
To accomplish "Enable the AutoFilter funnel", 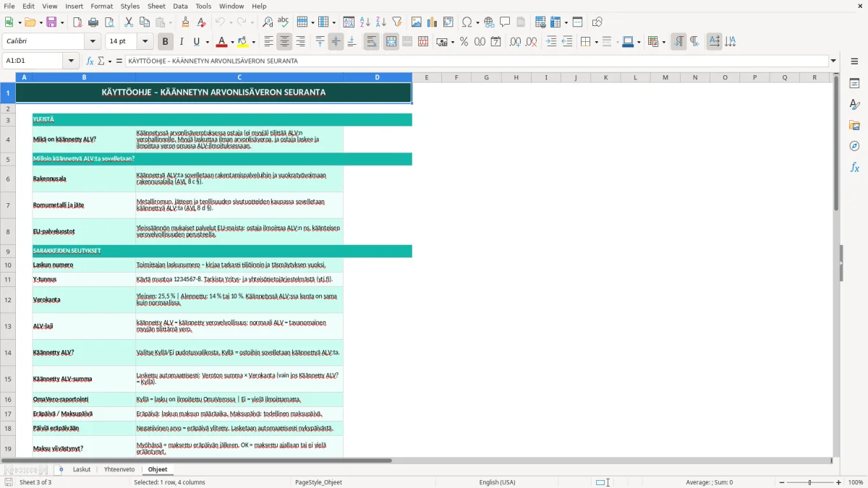I will click(x=396, y=22).
